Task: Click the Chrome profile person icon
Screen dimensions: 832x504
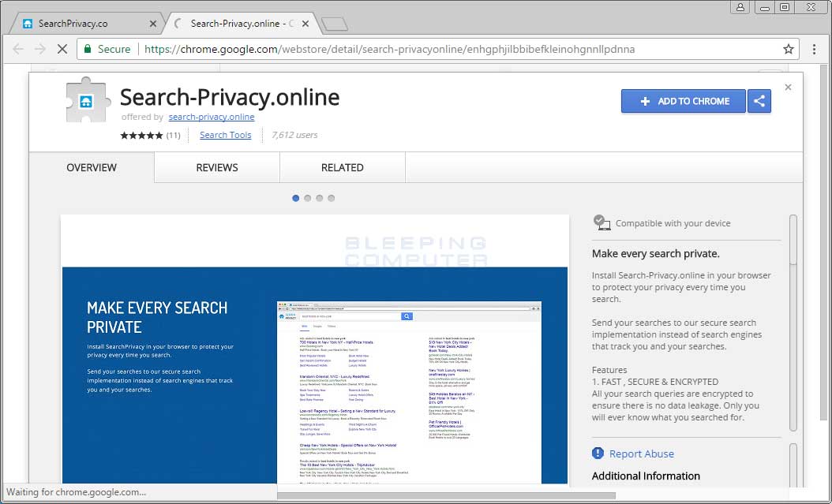Action: click(740, 7)
